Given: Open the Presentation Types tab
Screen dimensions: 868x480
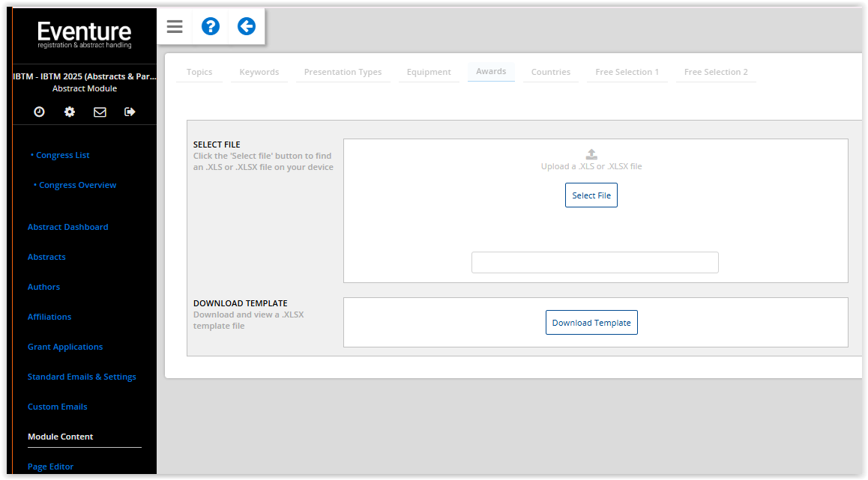Looking at the screenshot, I should pyautogui.click(x=343, y=72).
